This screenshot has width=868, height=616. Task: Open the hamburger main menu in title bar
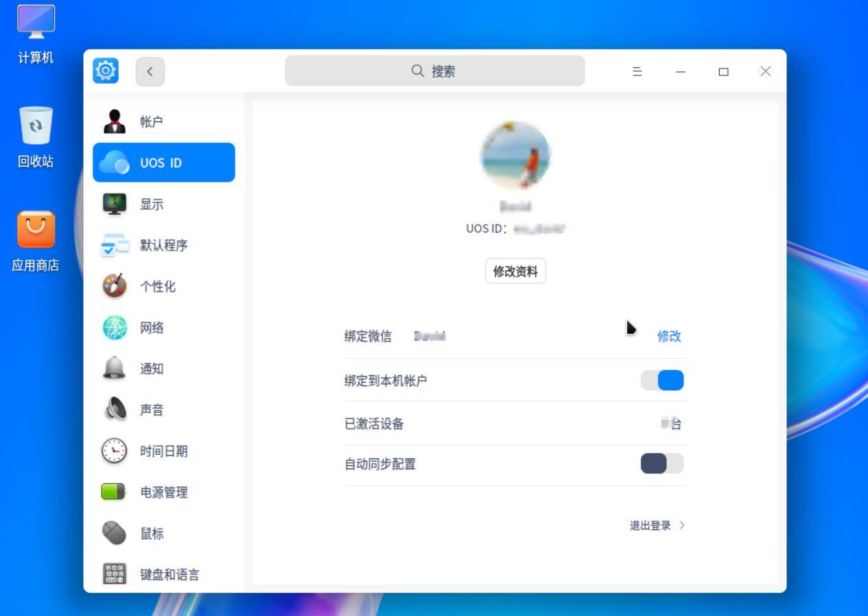[637, 71]
